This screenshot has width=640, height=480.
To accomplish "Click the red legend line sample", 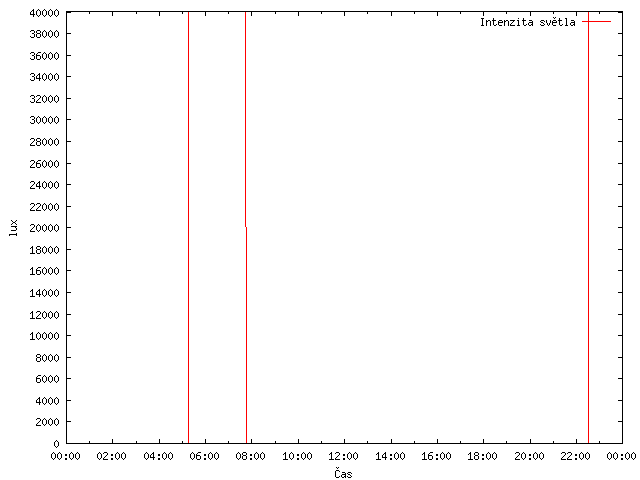I will pos(596,21).
